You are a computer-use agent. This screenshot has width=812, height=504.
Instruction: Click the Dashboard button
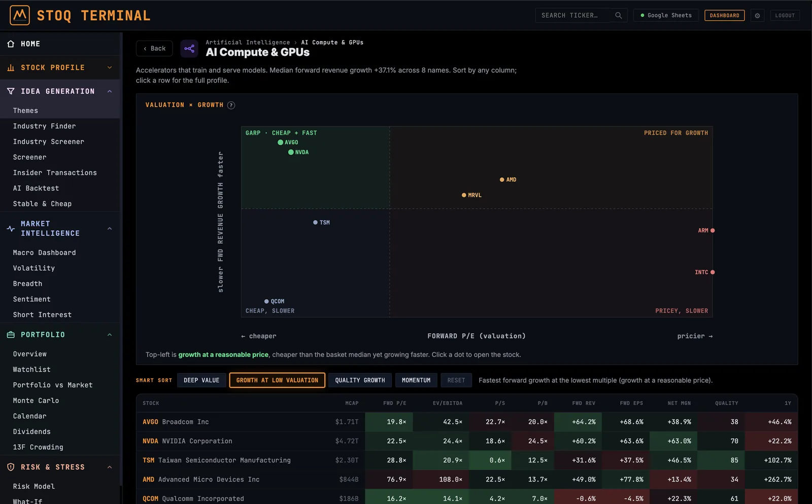tap(724, 15)
